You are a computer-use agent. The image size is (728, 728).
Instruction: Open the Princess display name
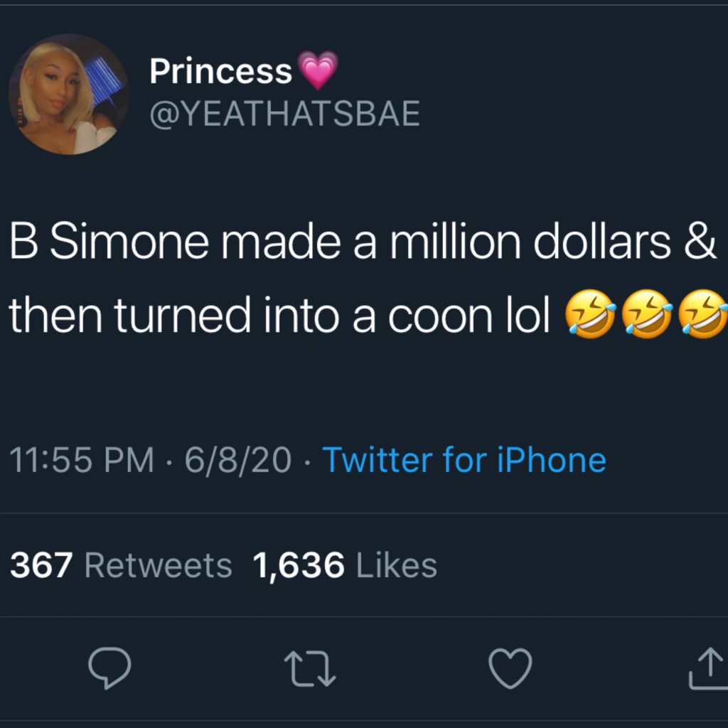tap(221, 72)
